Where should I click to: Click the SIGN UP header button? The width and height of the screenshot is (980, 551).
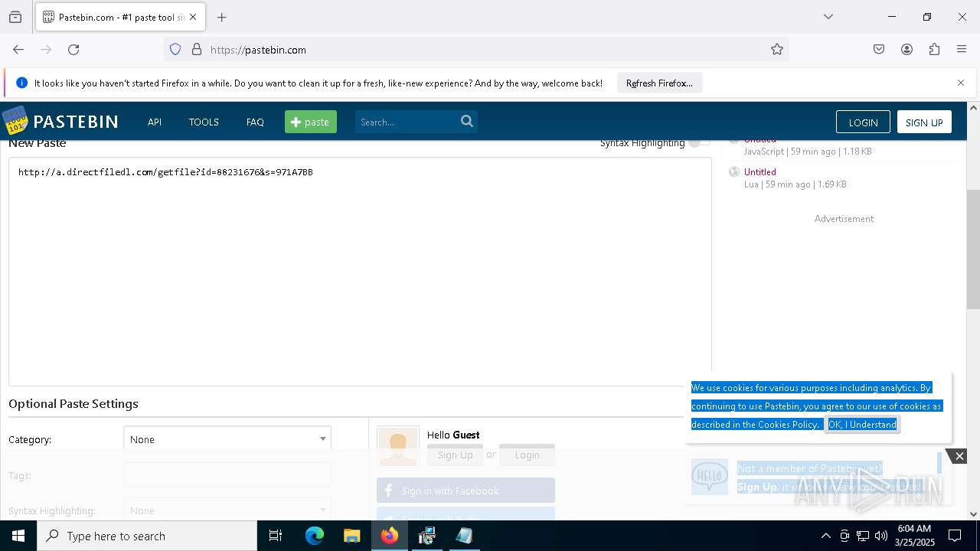[x=924, y=122]
